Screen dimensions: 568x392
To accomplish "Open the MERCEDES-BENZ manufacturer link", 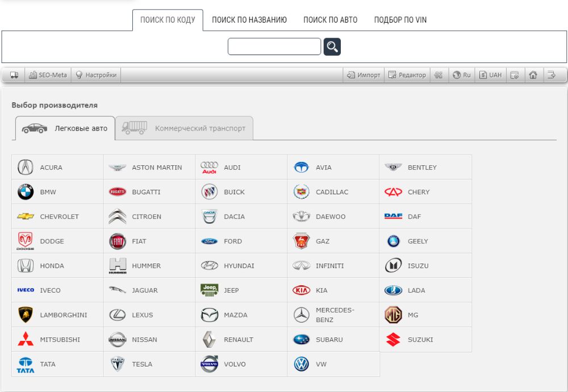I will point(335,315).
